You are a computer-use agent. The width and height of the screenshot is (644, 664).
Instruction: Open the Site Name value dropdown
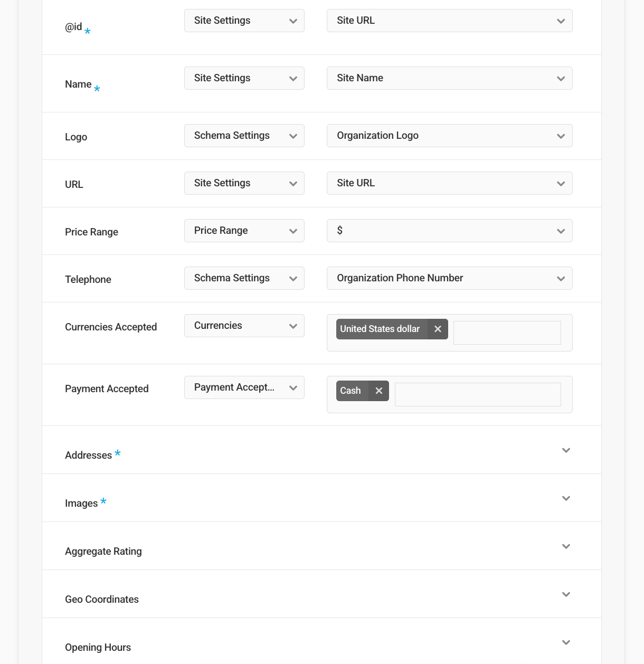449,78
